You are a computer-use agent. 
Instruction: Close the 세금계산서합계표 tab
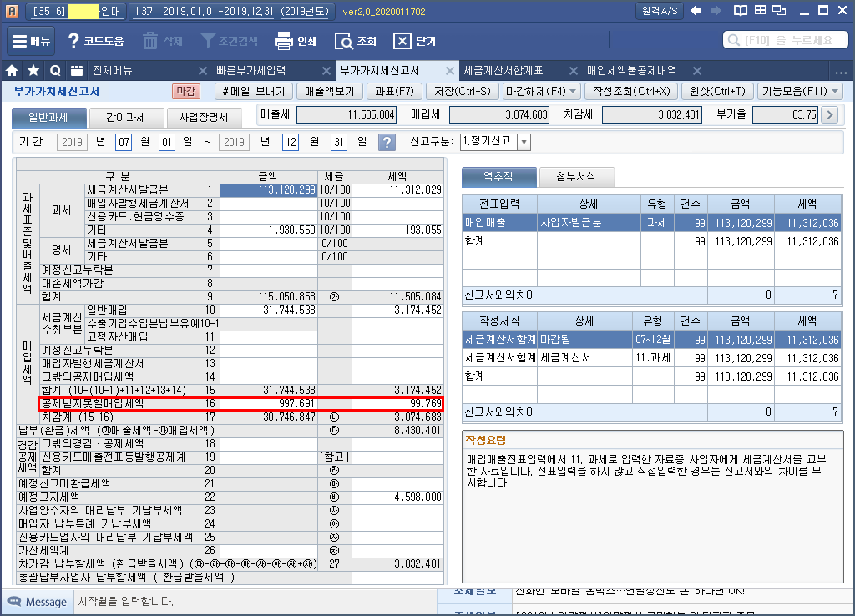pos(573,71)
